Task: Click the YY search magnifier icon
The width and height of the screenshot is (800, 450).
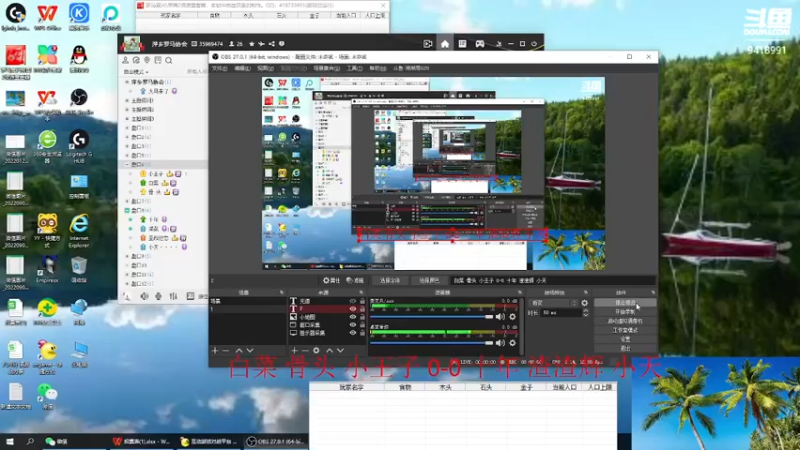Action: pyautogui.click(x=169, y=60)
